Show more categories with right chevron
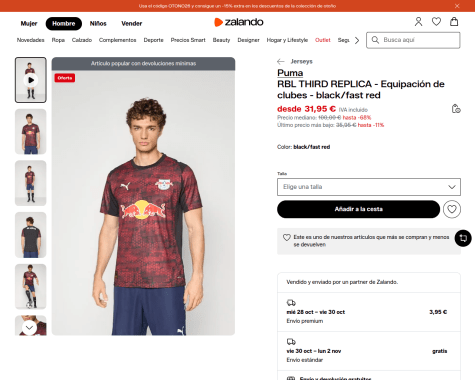The width and height of the screenshot is (475, 380). [x=357, y=40]
